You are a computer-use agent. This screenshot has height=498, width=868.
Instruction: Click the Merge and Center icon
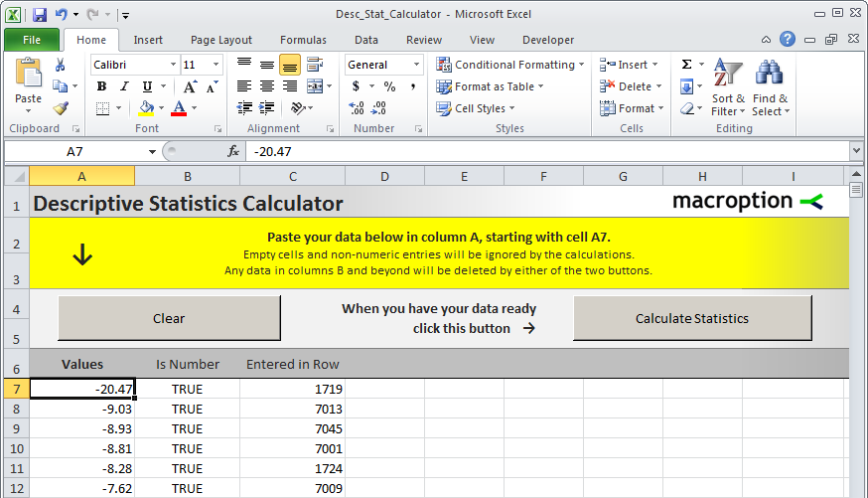315,86
